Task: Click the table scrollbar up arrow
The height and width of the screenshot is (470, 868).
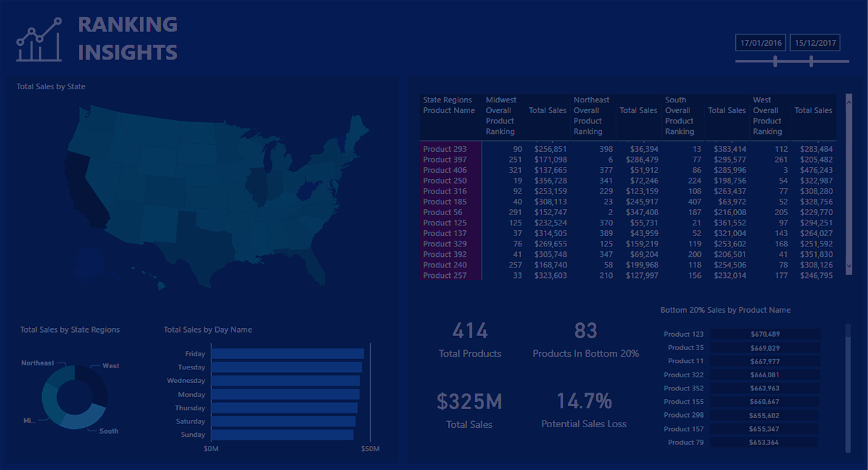Action: (x=849, y=101)
